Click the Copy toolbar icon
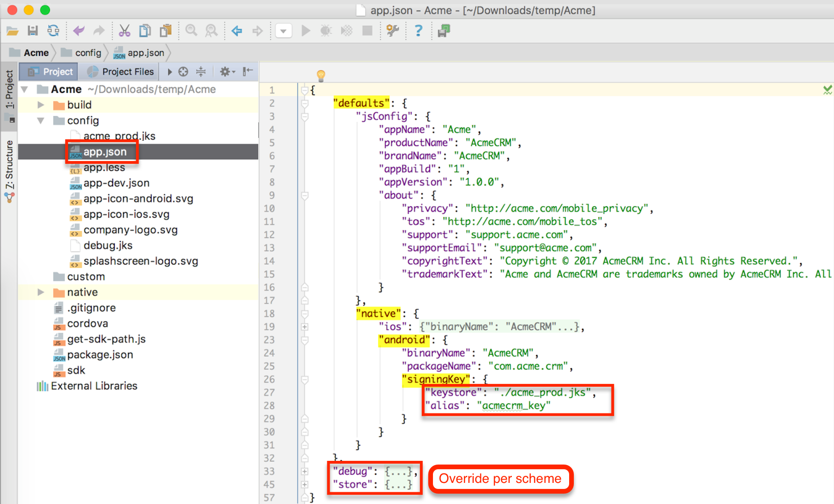Screen dimensions: 834x504 click(145, 31)
